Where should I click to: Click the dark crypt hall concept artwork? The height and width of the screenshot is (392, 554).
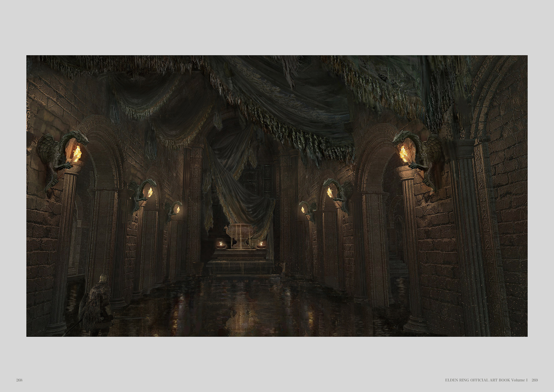(277, 196)
